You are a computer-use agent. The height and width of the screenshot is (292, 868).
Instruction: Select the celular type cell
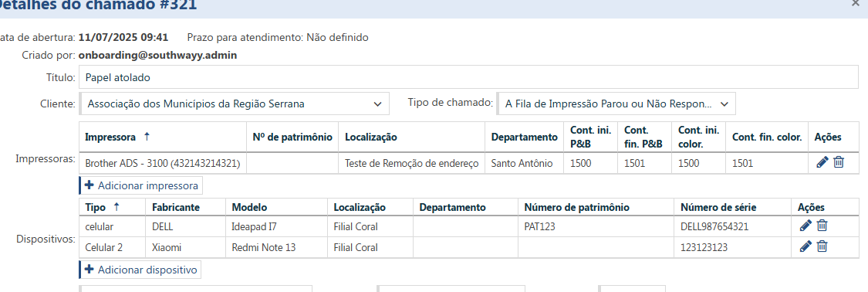113,226
